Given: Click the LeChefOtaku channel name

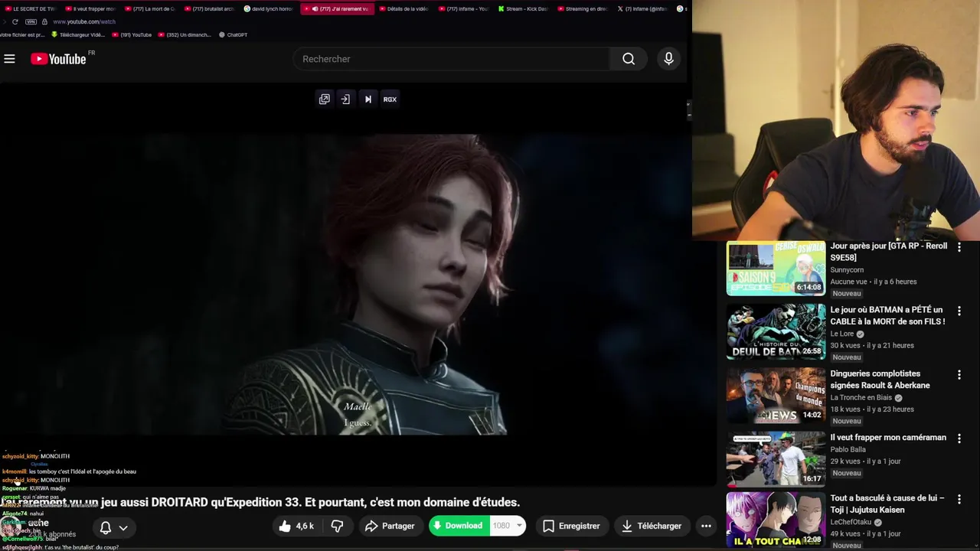Looking at the screenshot, I should [x=852, y=522].
